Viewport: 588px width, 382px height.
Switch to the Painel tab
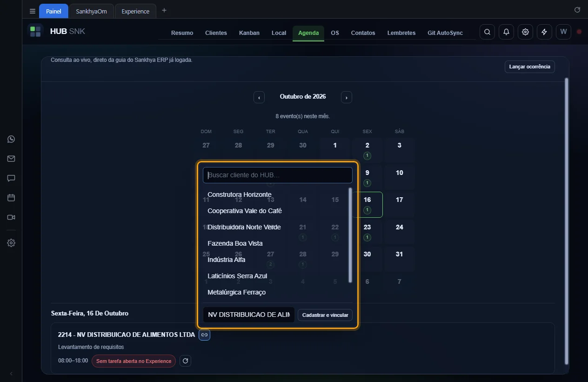53,11
